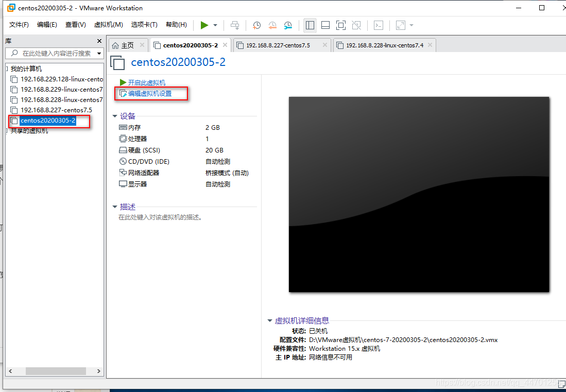Open the 网络适配器 device
Image resolution: width=566 pixels, height=392 pixels.
click(x=139, y=173)
